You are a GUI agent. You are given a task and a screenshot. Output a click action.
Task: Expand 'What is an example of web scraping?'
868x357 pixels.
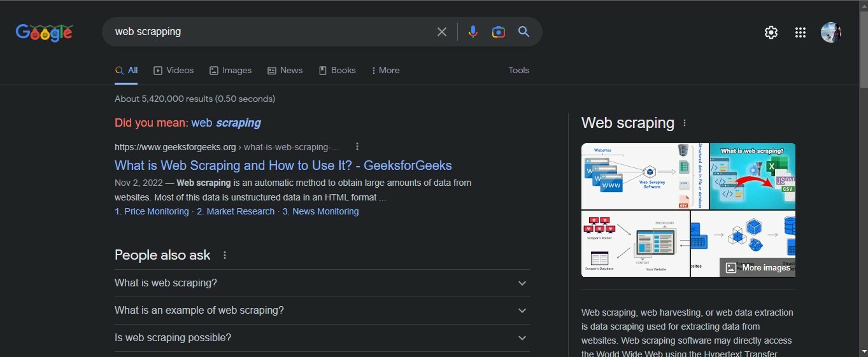point(322,311)
